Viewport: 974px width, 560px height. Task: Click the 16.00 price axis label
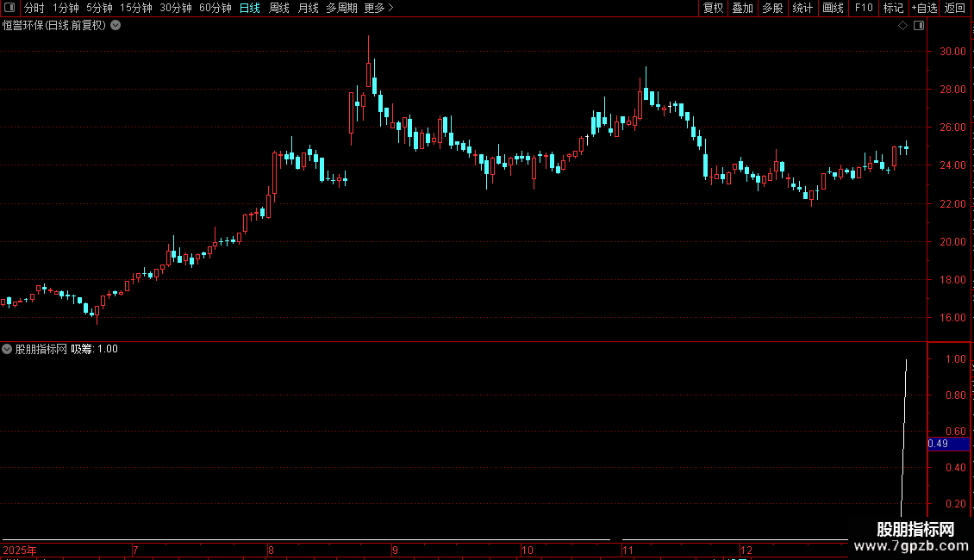[952, 318]
